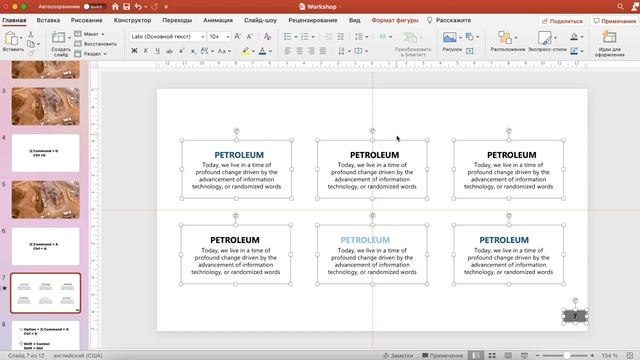Search using the magnifier in title bar
Viewport: 640px width, 360px height.
(620, 7)
